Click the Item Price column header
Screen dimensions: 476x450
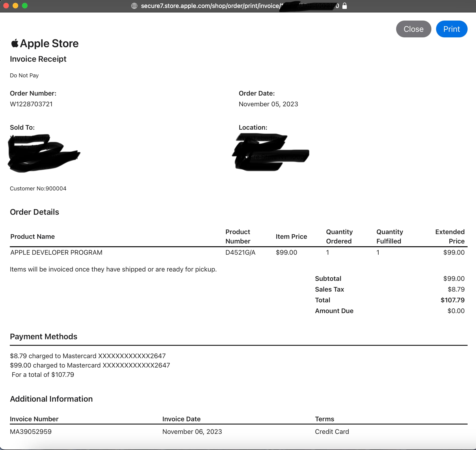[291, 236]
